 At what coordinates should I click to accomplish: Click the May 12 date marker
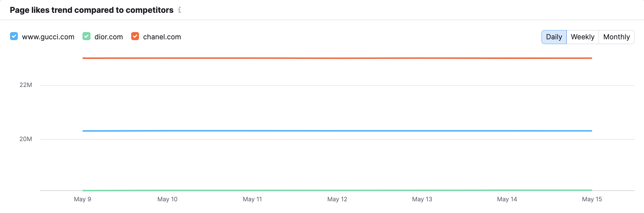pos(337,199)
